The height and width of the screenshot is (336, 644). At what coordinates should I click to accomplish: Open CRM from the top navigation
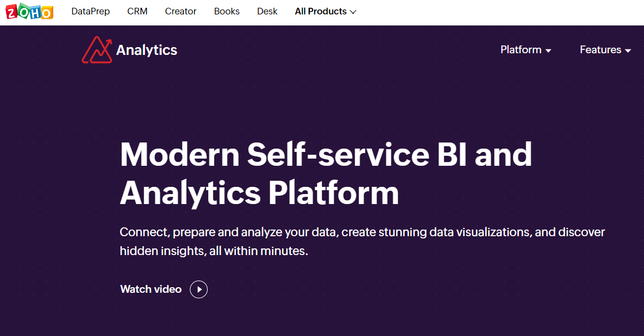pyautogui.click(x=137, y=11)
